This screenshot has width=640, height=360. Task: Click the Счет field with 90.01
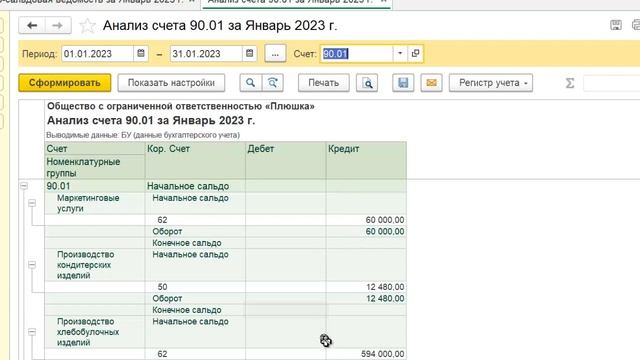356,54
